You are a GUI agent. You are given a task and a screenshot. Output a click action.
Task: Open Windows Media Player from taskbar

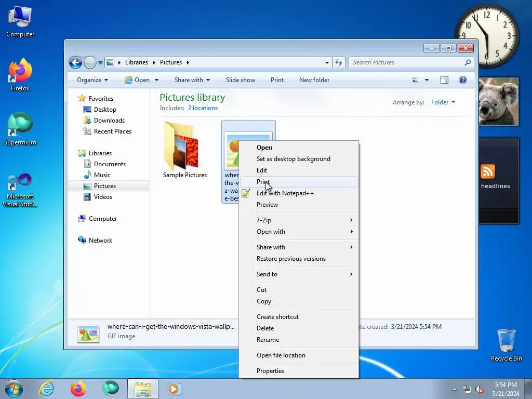(x=175, y=389)
